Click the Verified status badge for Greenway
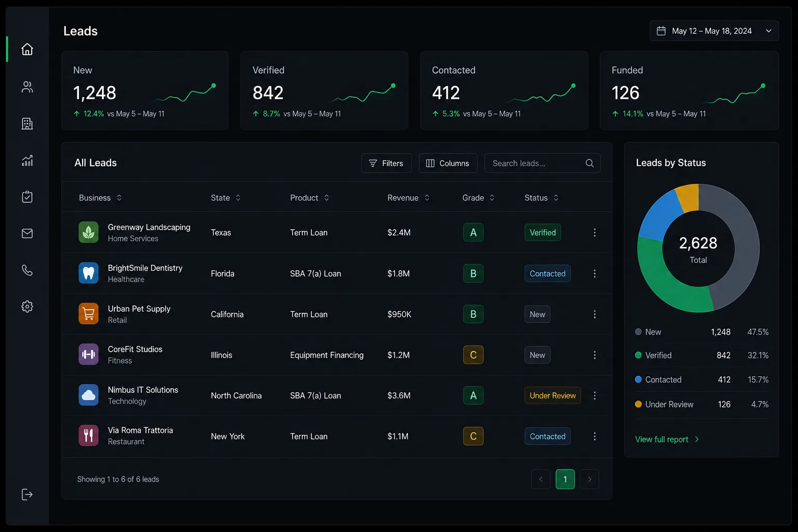 (543, 233)
